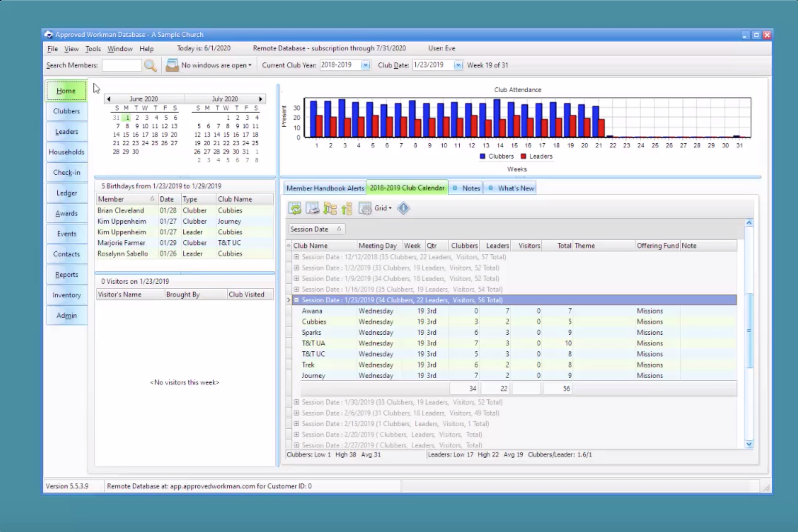Open the Current Club Year dropdown
Image resolution: width=798 pixels, height=532 pixels.
[365, 65]
